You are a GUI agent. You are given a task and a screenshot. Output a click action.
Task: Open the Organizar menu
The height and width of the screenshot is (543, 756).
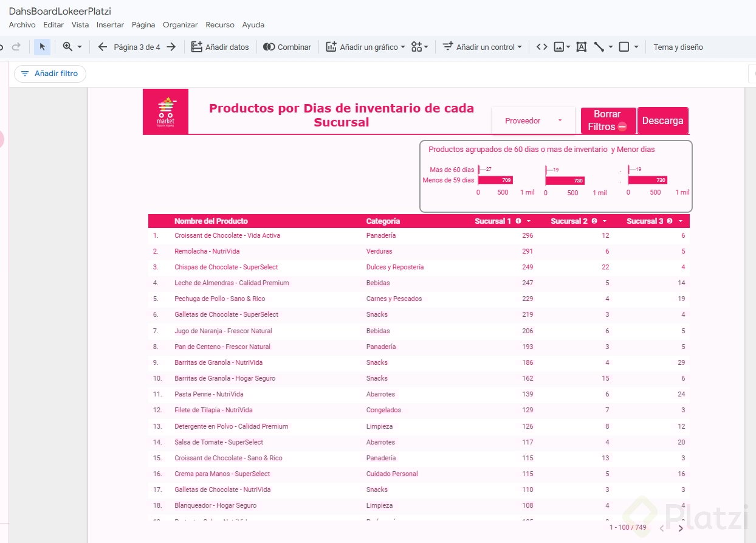coord(180,25)
